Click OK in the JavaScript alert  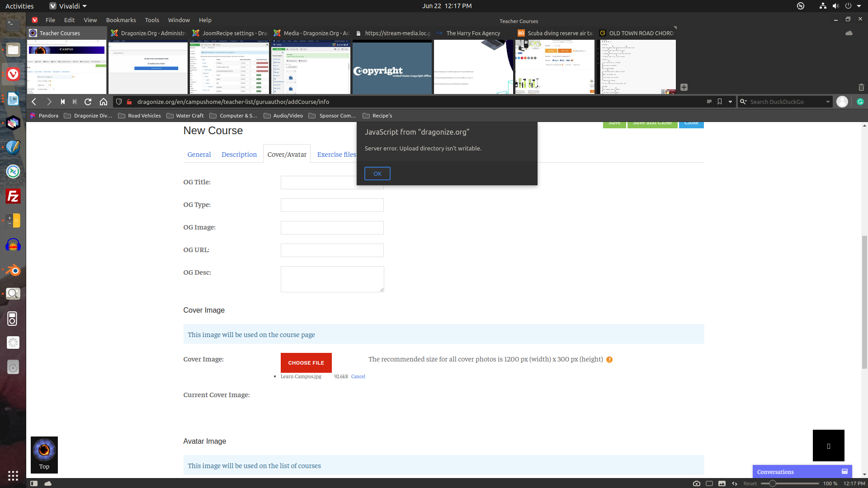(377, 174)
